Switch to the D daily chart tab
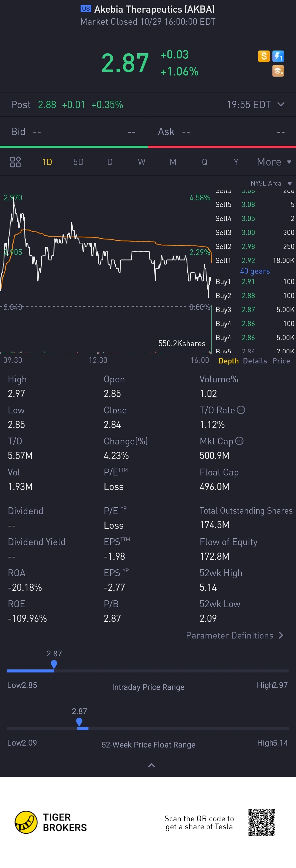 [110, 162]
